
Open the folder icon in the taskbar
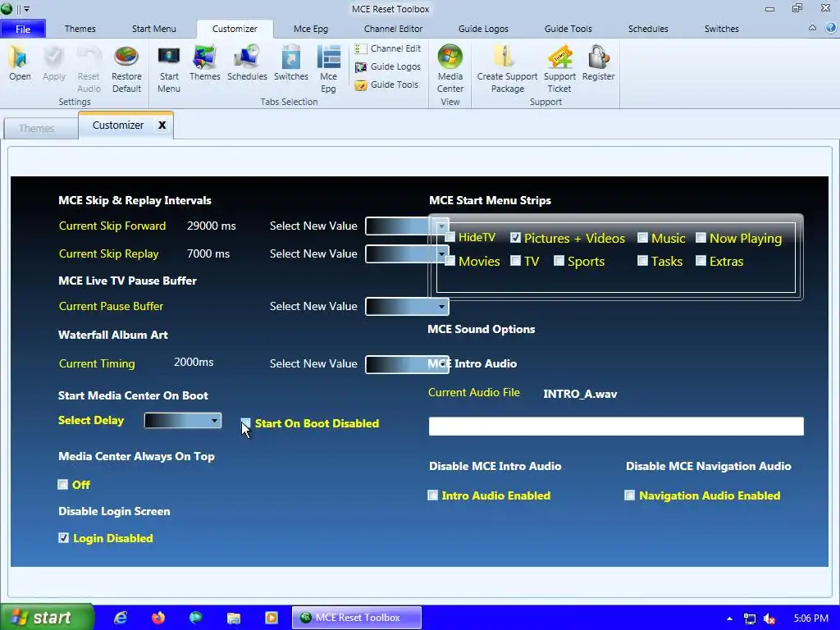pyautogui.click(x=234, y=618)
